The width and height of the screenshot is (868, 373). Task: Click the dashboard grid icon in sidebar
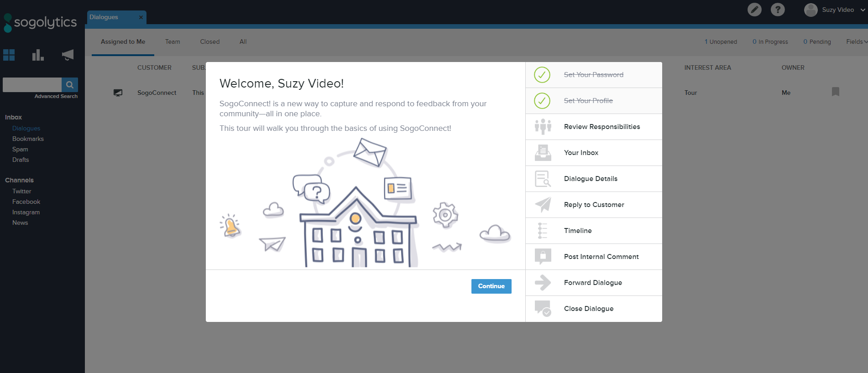[9, 55]
